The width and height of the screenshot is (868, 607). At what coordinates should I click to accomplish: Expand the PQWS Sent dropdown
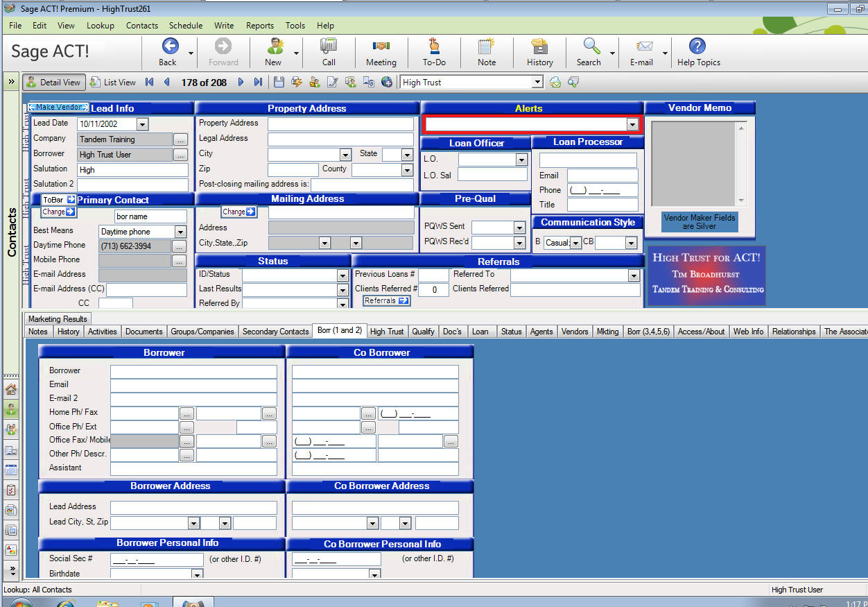(x=519, y=228)
